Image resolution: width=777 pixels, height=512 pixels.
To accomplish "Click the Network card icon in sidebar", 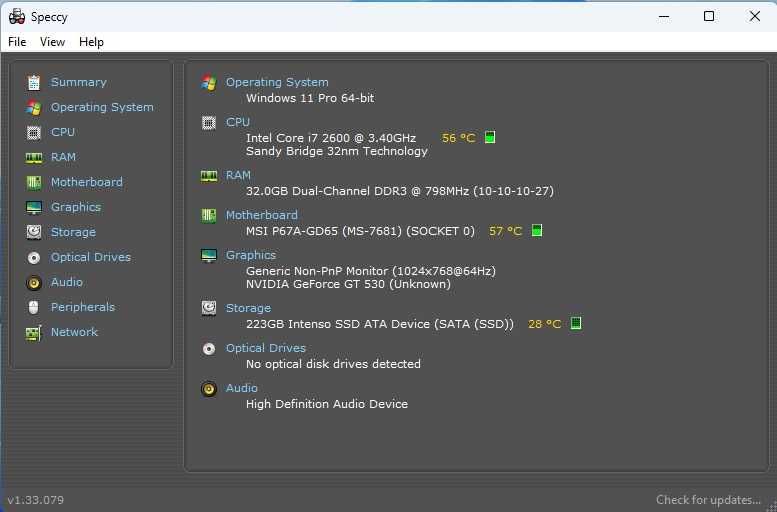I will pyautogui.click(x=34, y=333).
